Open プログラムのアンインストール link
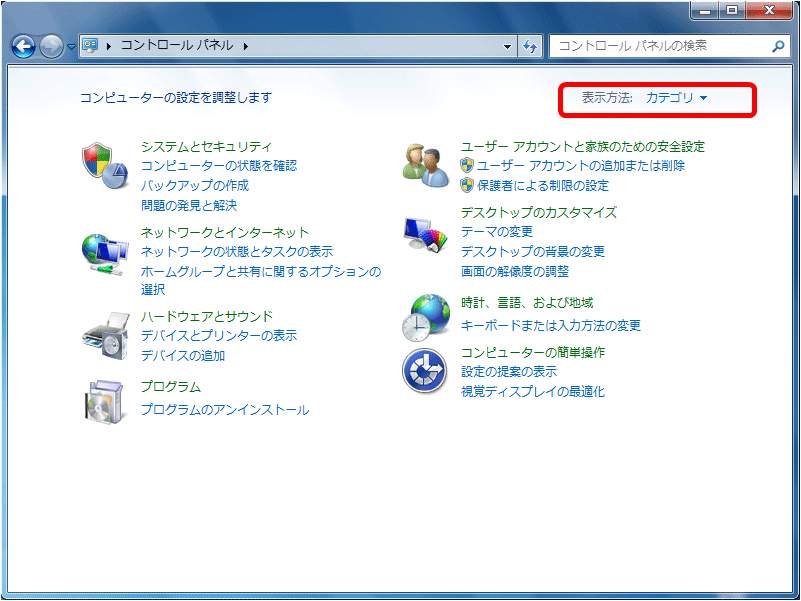The width and height of the screenshot is (801, 601). click(x=225, y=409)
